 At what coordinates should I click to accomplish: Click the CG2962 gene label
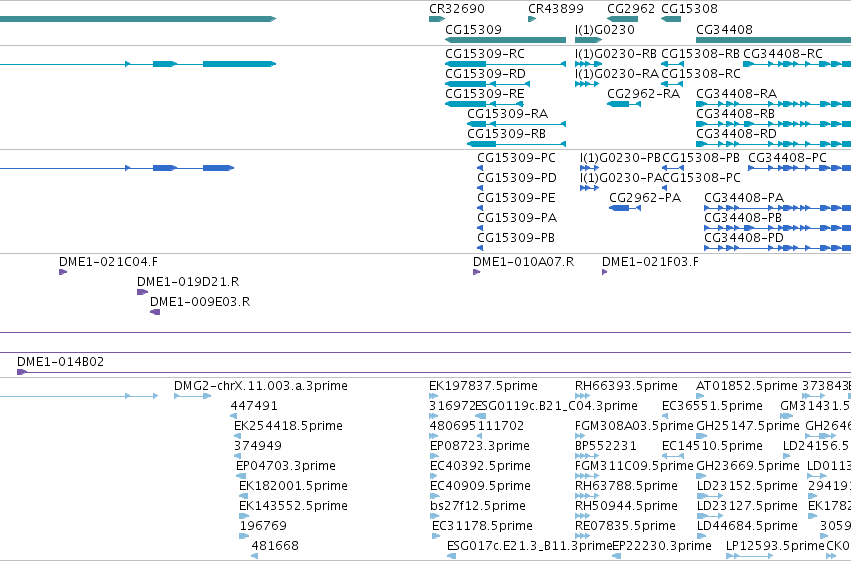point(631,9)
